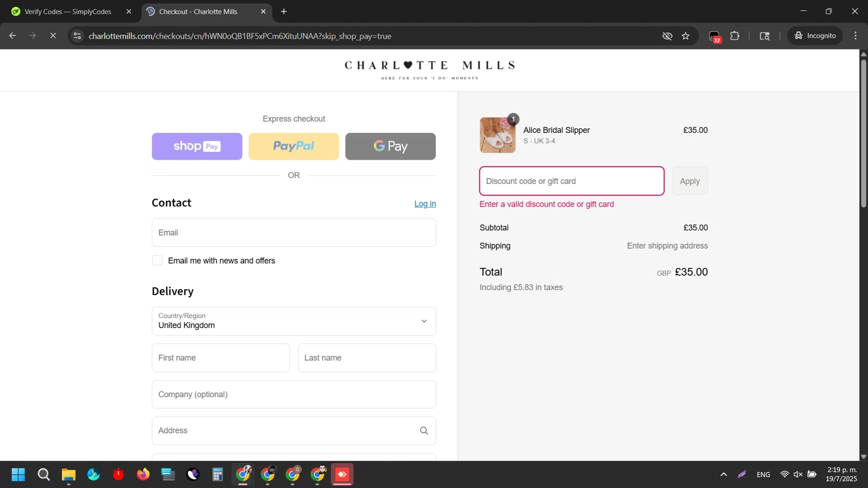Focus the Email field

coord(294,232)
